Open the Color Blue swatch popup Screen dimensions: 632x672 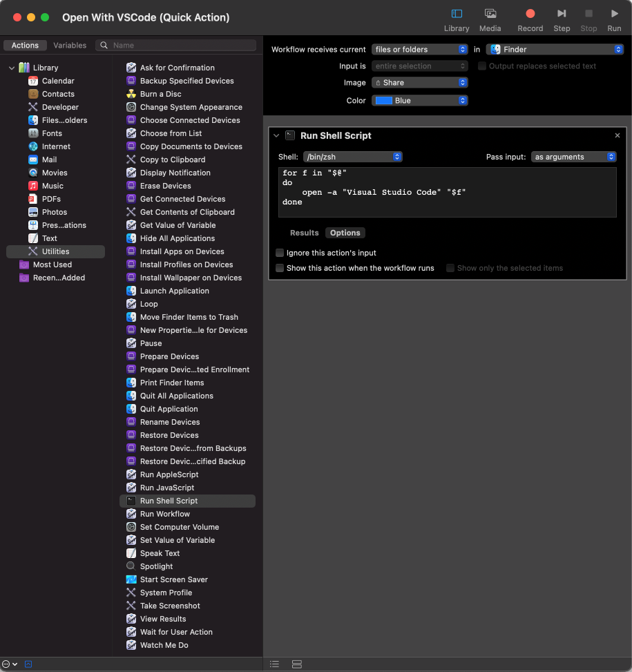pos(419,100)
